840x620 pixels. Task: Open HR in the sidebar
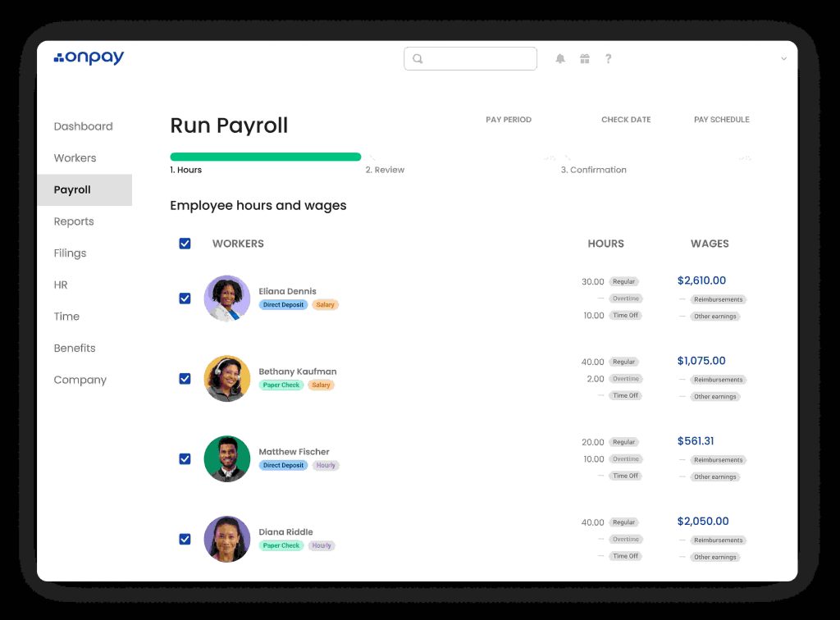coord(61,285)
